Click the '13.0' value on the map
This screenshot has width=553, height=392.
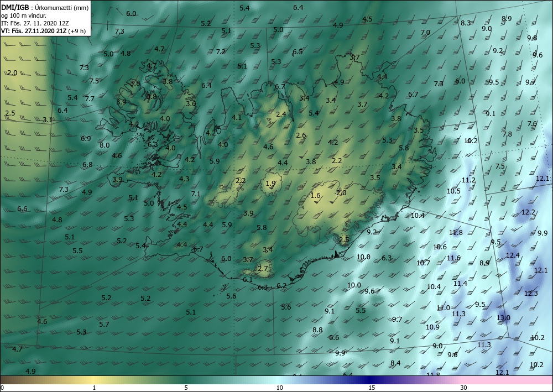503,317
